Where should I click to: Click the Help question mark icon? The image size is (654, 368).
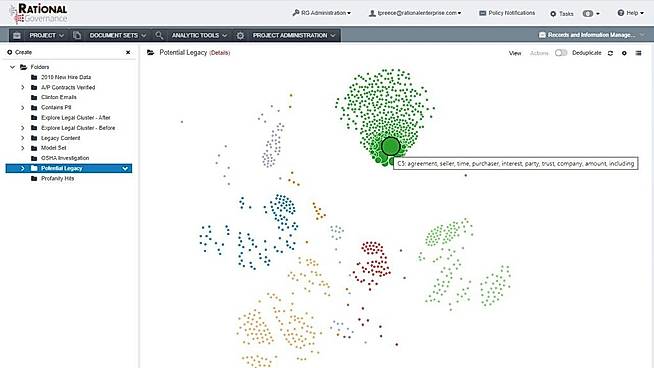point(621,13)
